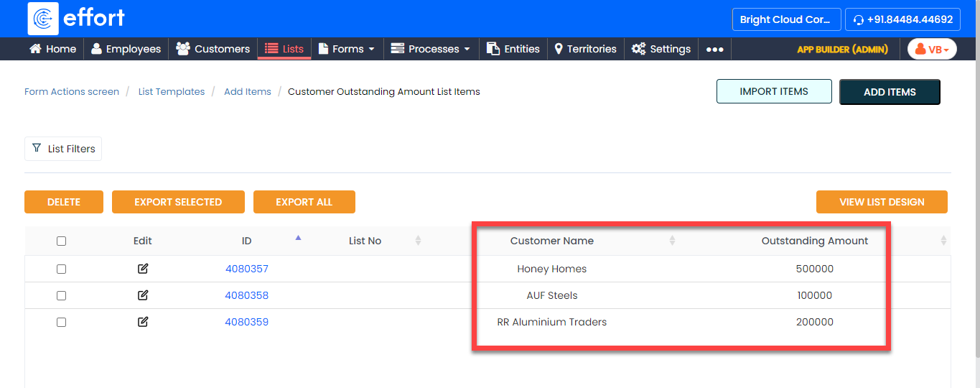This screenshot has width=980, height=388.
Task: Sort by Customer Name column
Action: tap(672, 241)
